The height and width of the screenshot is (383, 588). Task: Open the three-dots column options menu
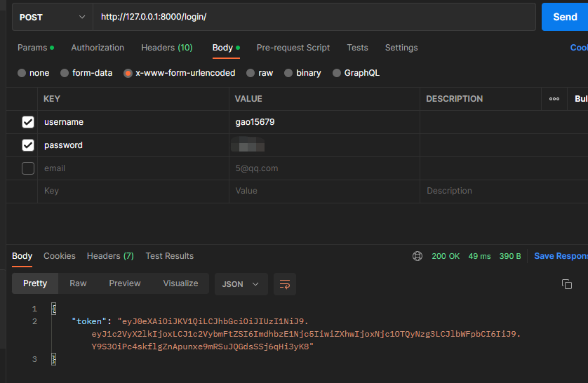click(x=554, y=99)
